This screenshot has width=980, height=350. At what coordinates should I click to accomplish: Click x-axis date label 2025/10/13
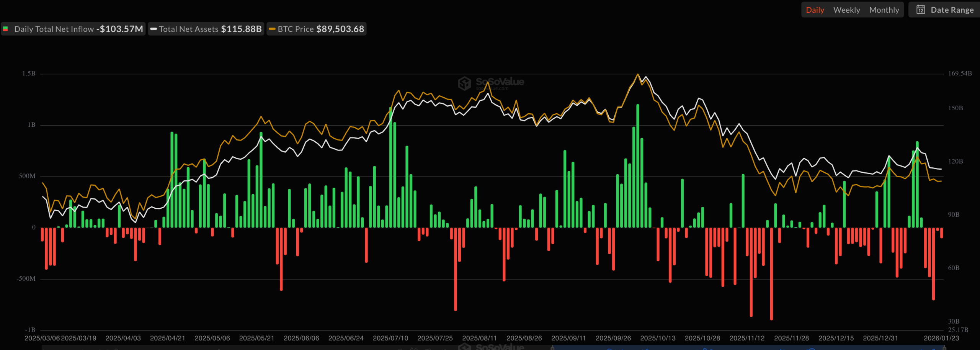pos(658,338)
